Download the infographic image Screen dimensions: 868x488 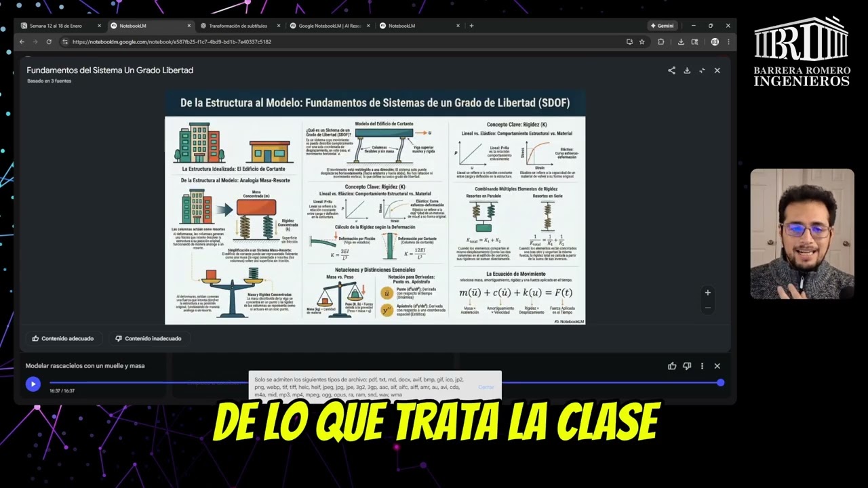click(687, 70)
